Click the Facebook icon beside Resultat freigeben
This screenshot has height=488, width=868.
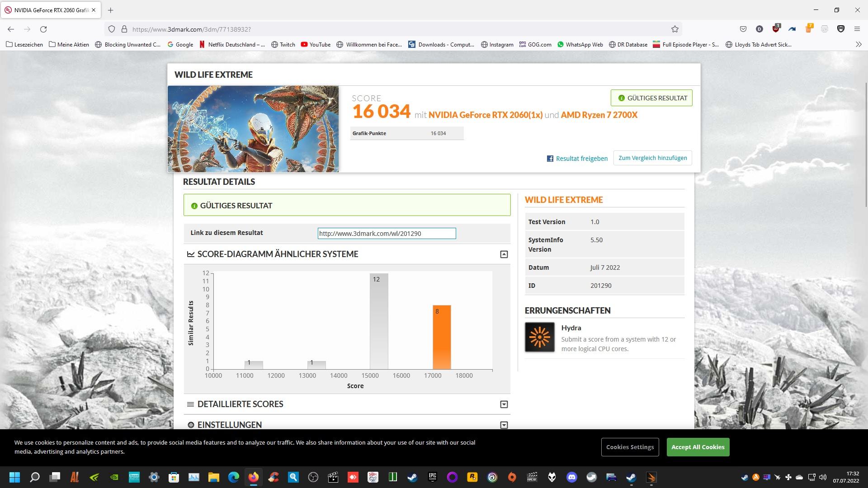coord(550,159)
